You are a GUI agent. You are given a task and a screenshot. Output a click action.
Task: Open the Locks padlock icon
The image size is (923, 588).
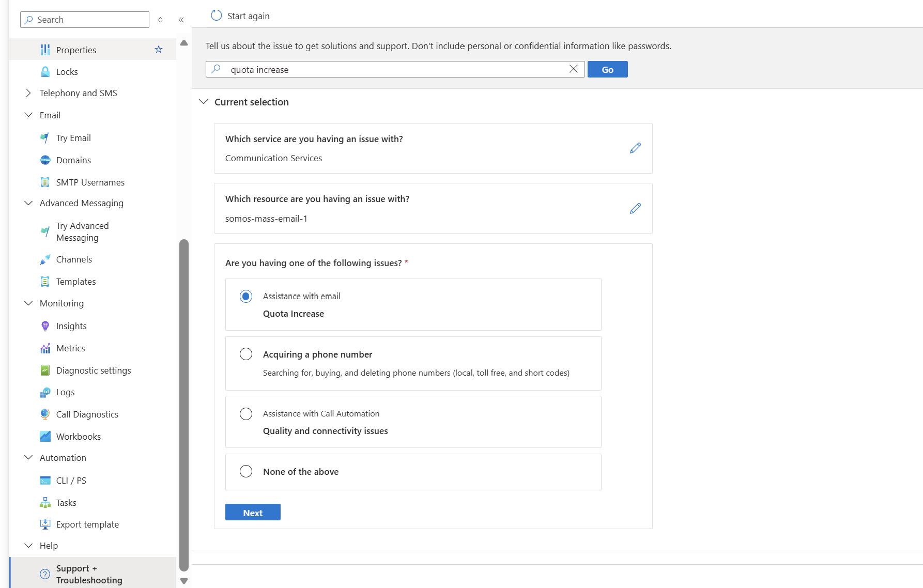coord(45,72)
